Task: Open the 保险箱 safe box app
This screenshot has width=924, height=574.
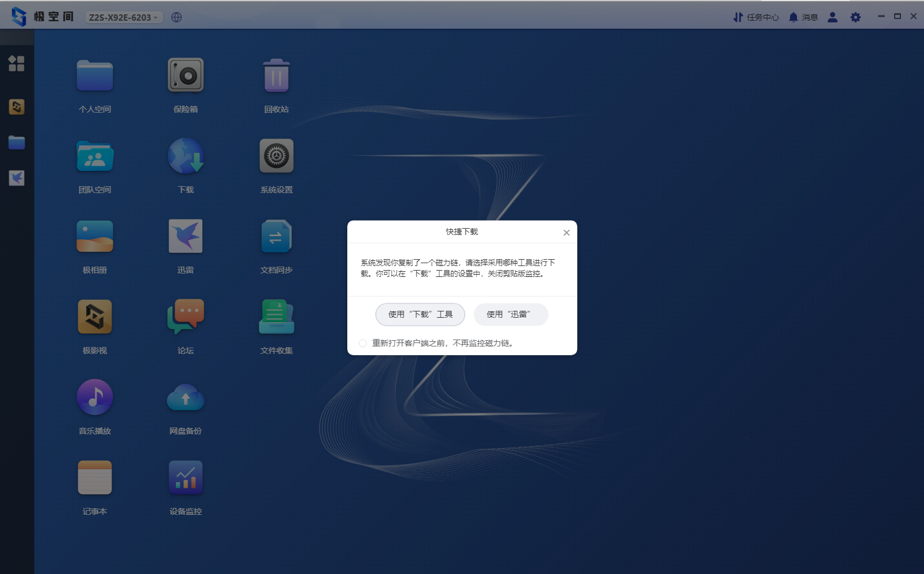Action: click(185, 76)
